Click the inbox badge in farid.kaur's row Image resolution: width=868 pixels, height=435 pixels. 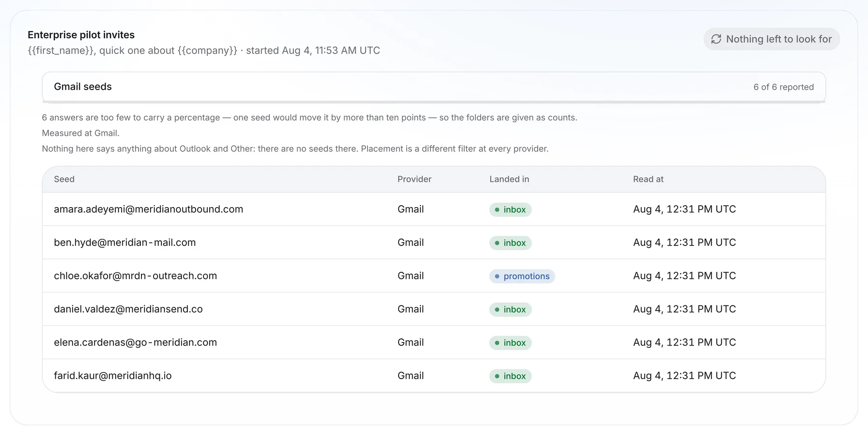(x=510, y=376)
